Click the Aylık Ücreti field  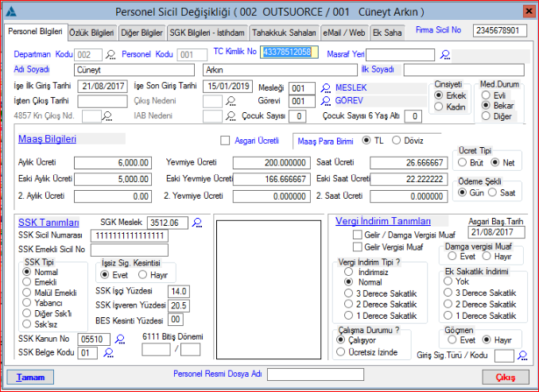(x=113, y=163)
